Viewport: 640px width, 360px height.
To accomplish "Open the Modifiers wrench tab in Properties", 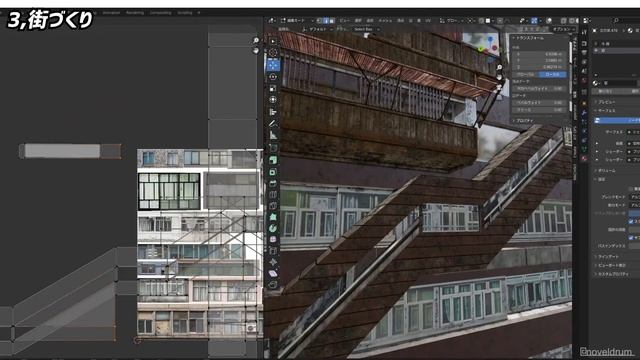I will click(x=584, y=113).
